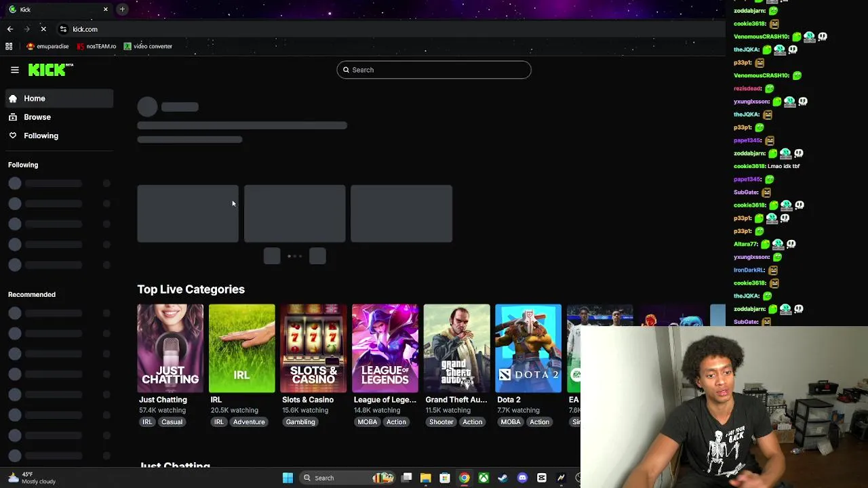This screenshot has width=868, height=488.
Task: Click the Kick Search input field
Action: click(434, 70)
